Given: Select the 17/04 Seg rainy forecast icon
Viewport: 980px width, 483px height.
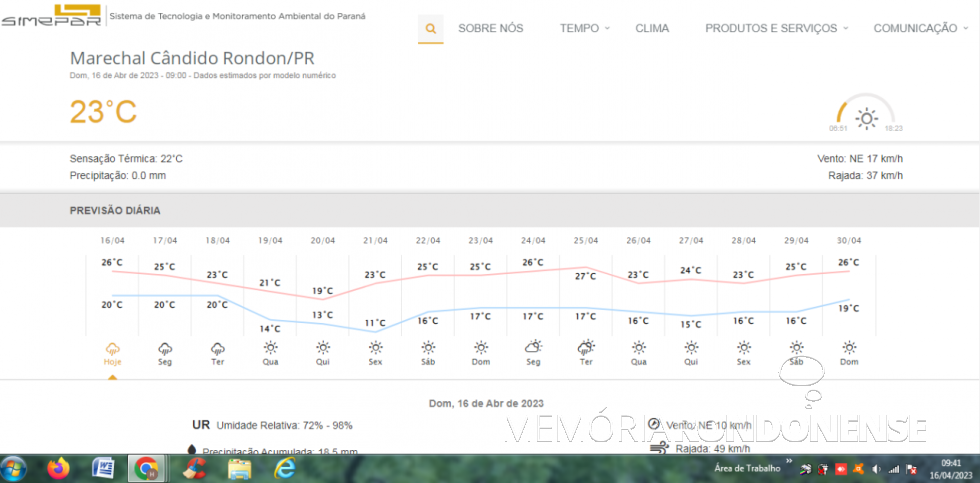Looking at the screenshot, I should coord(165,349).
